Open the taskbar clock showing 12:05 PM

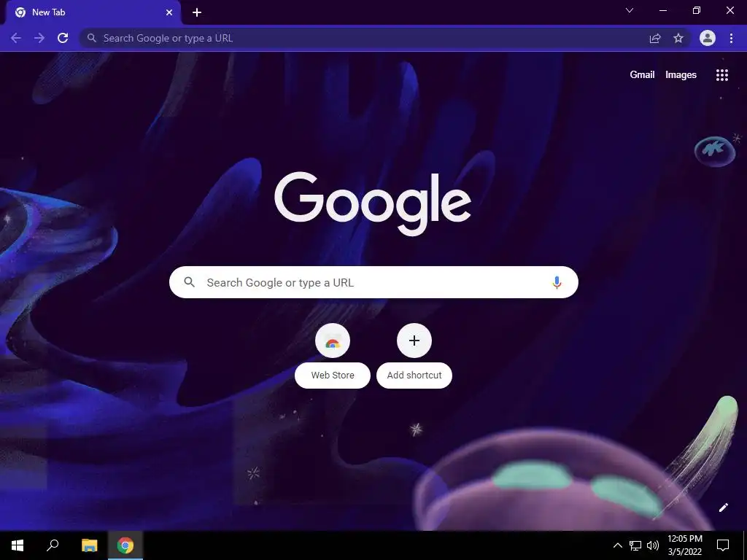pos(684,545)
